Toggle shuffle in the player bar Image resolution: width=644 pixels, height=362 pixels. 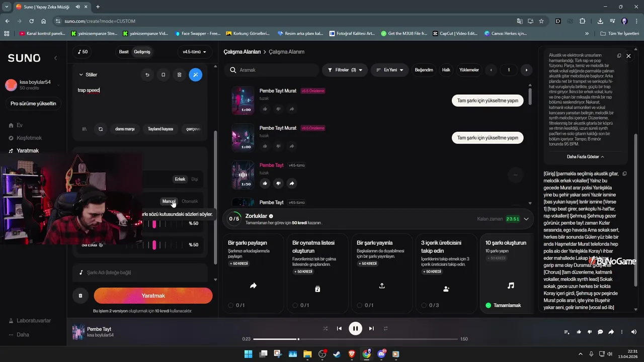pyautogui.click(x=325, y=329)
